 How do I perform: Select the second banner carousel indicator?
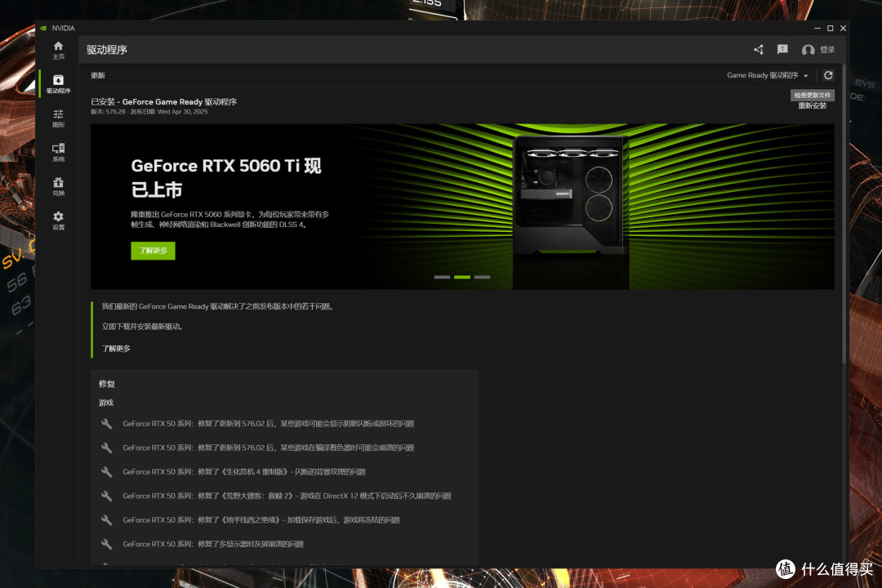tap(461, 277)
